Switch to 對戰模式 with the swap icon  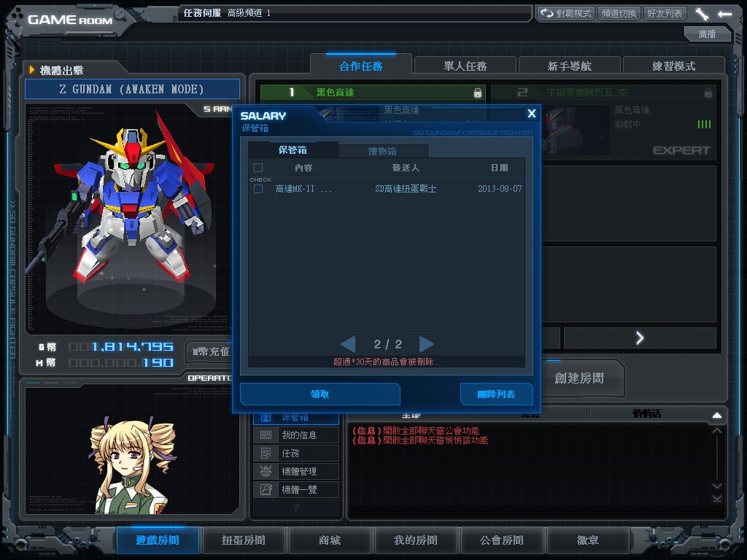(x=565, y=14)
